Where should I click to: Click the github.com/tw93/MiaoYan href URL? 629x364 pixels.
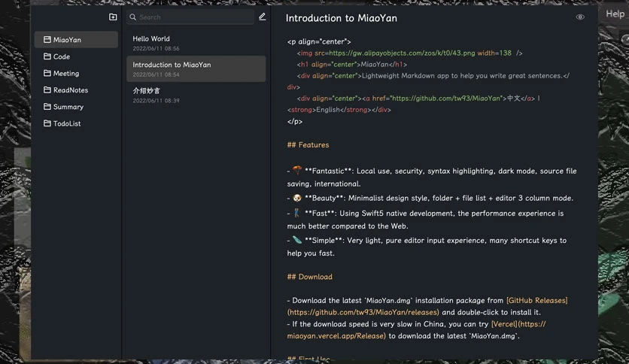click(x=445, y=99)
